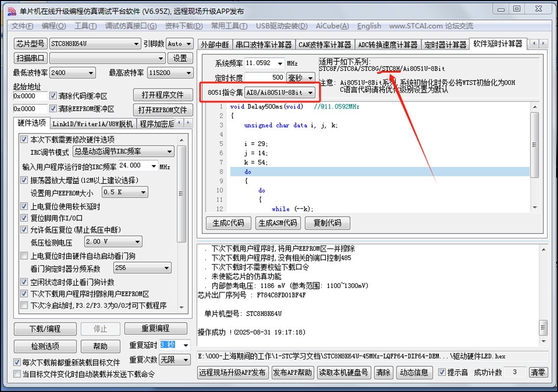The width and height of the screenshot is (558, 392).
Task: Open the 8051指令集 dropdown
Action: tap(310, 93)
